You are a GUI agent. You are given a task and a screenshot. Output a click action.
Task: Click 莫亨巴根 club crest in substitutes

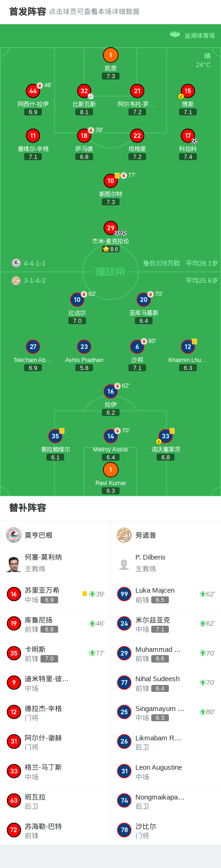tap(14, 535)
